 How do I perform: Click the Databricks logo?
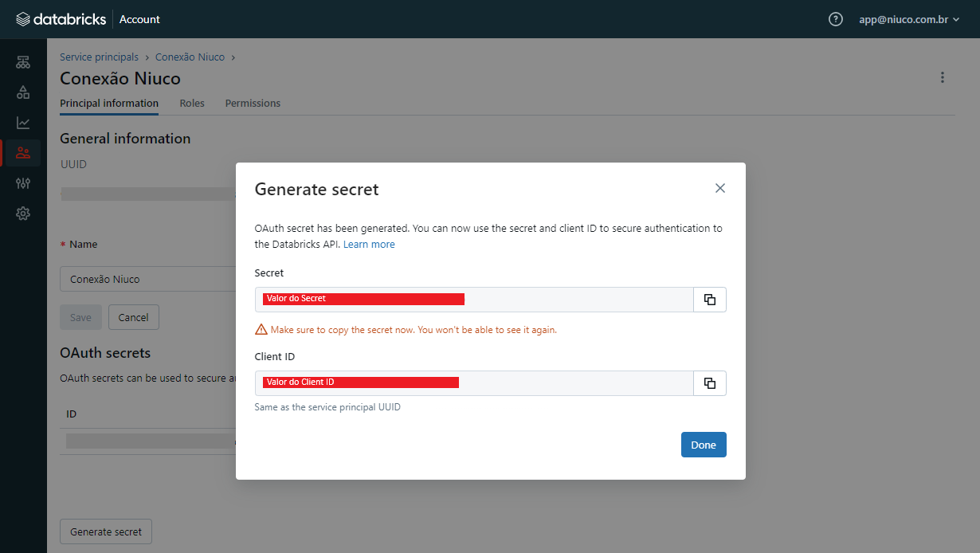tap(61, 19)
